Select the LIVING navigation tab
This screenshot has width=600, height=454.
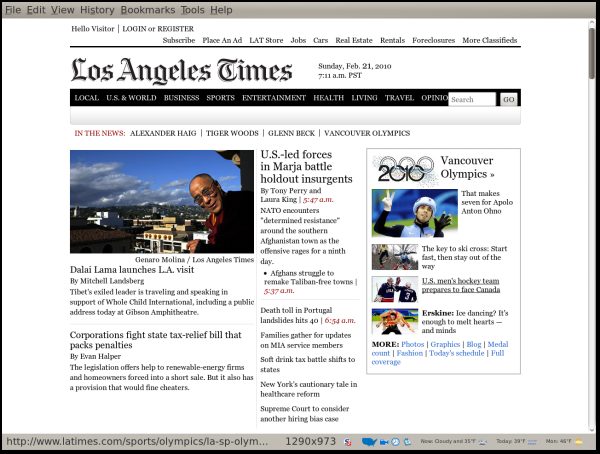[364, 98]
